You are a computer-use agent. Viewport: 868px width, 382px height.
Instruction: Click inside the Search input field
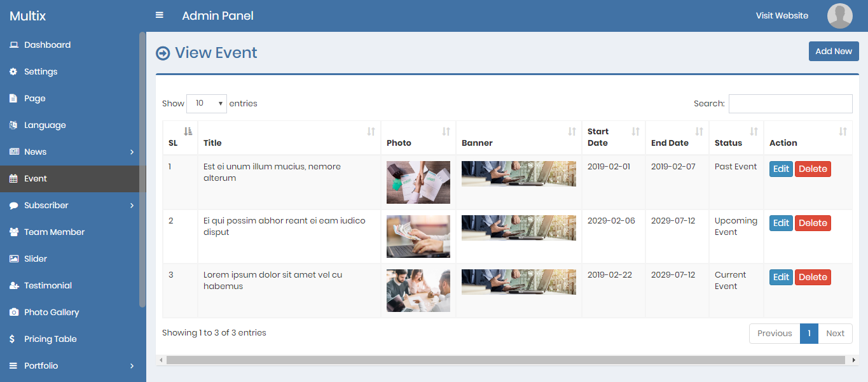click(790, 103)
